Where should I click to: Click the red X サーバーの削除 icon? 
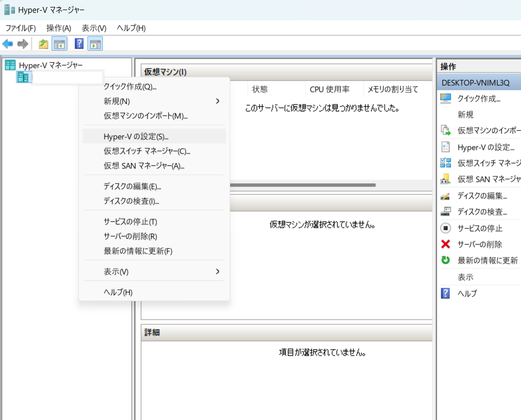[x=446, y=244]
